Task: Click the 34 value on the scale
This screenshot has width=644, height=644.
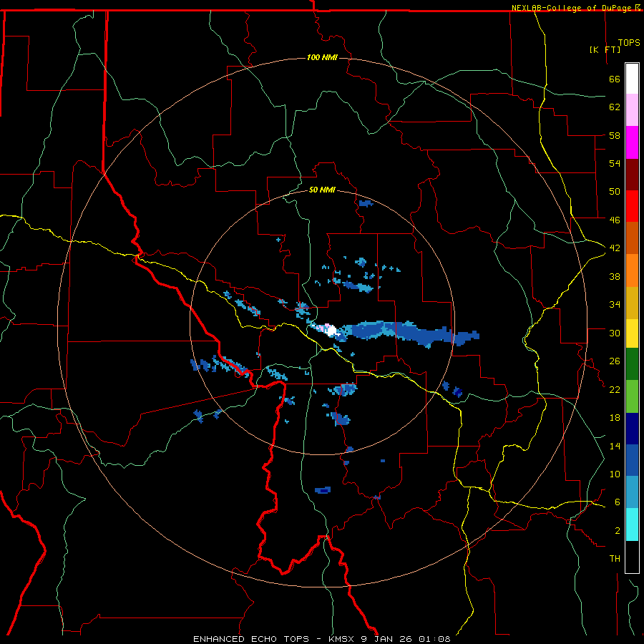Action: tap(615, 305)
